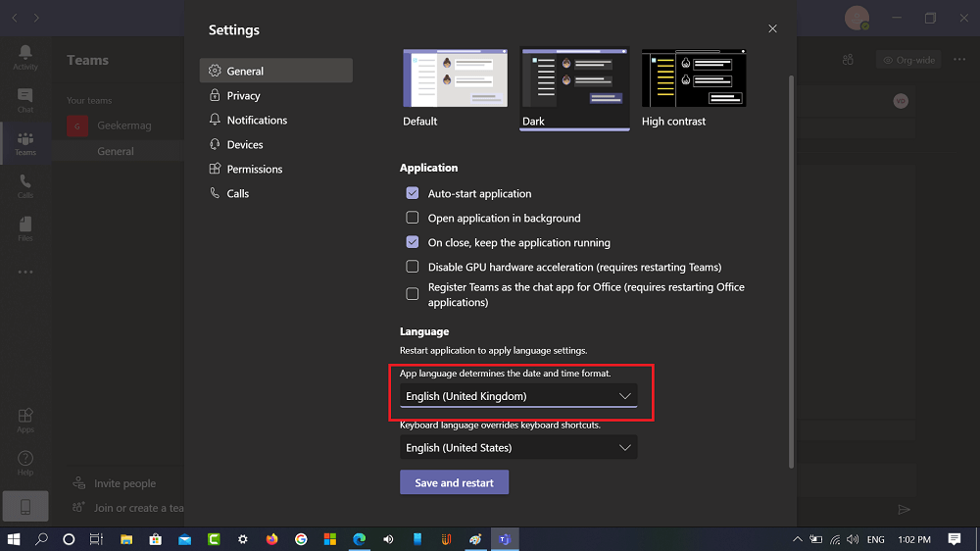Image resolution: width=980 pixels, height=551 pixels.
Task: Click the 1:02 PM taskbar clock
Action: (x=913, y=539)
